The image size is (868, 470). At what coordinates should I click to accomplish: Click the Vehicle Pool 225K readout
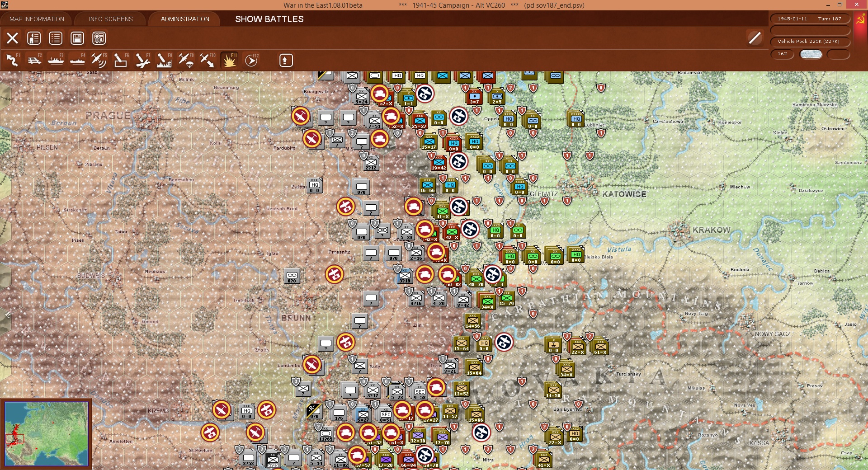click(810, 42)
